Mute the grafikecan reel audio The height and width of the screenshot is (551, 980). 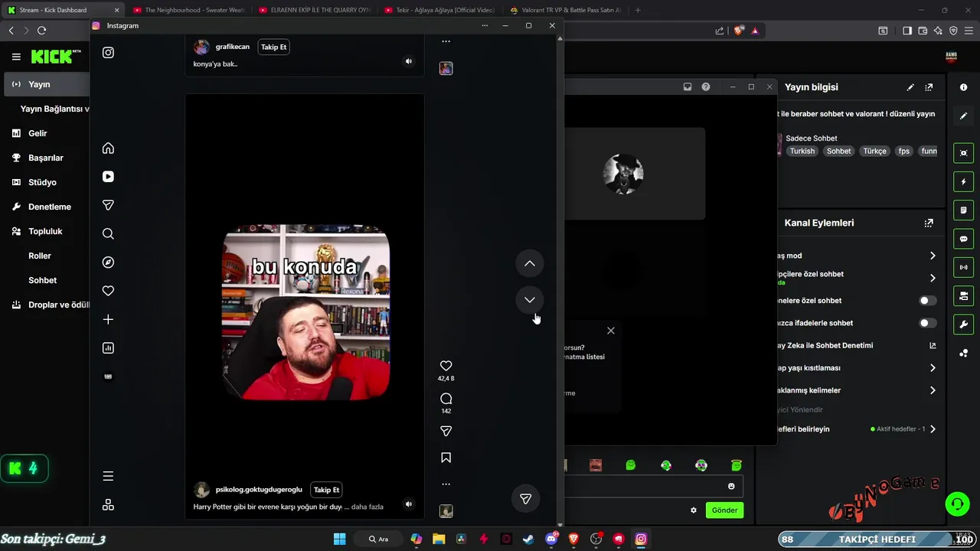408,61
